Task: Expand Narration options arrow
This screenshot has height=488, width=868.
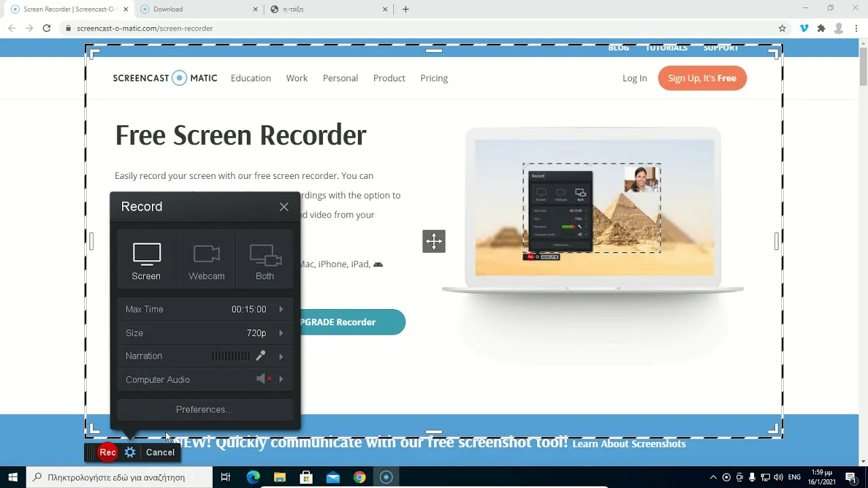Action: (281, 356)
